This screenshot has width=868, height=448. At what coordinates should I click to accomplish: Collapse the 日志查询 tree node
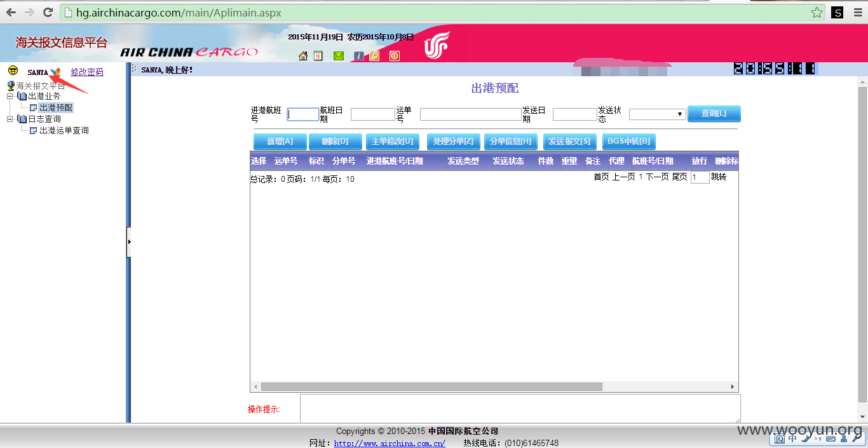click(10, 119)
